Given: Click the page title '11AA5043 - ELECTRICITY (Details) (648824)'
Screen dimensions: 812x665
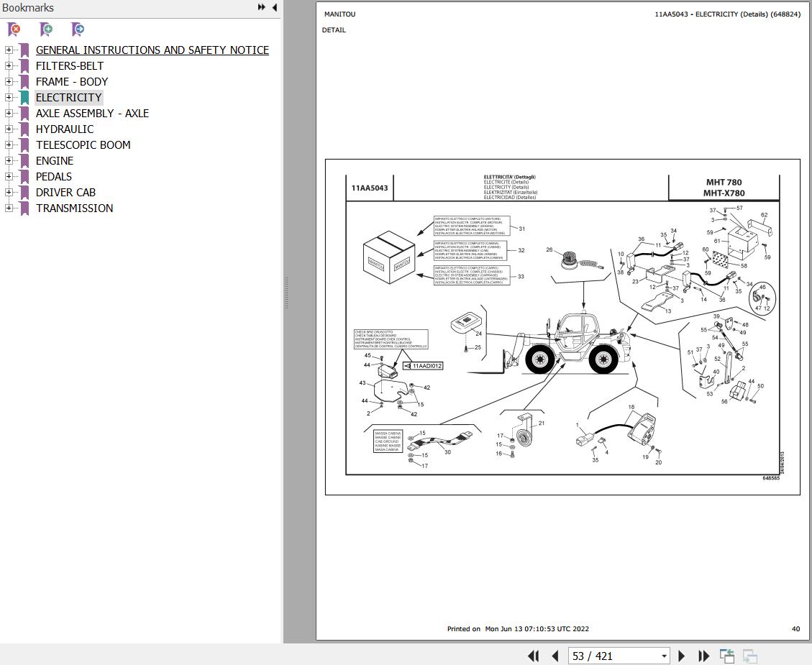Looking at the screenshot, I should click(728, 14).
